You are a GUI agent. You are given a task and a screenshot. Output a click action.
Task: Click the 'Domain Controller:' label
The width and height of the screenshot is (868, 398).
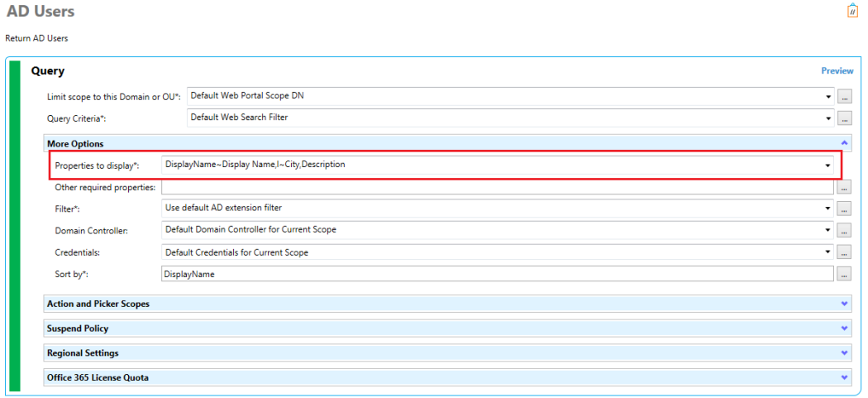pos(91,231)
